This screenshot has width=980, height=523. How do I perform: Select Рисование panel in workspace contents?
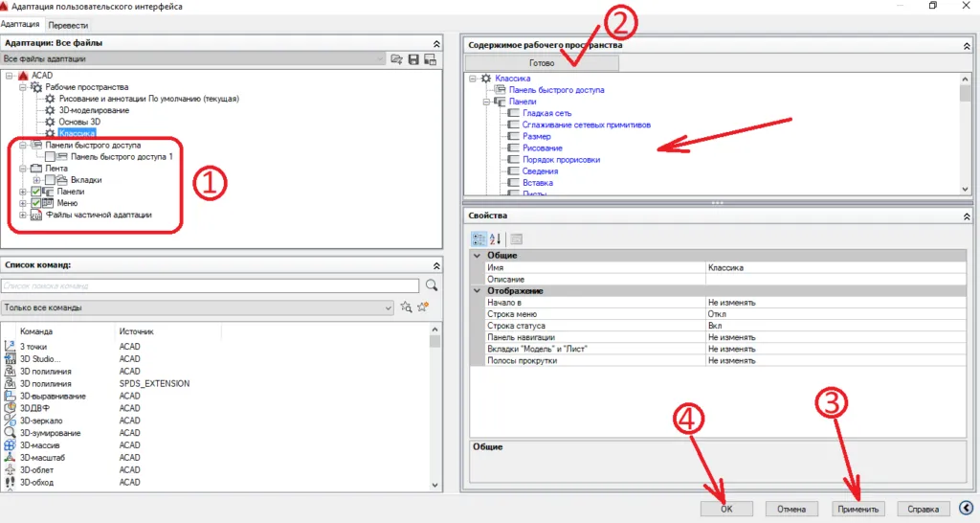543,148
